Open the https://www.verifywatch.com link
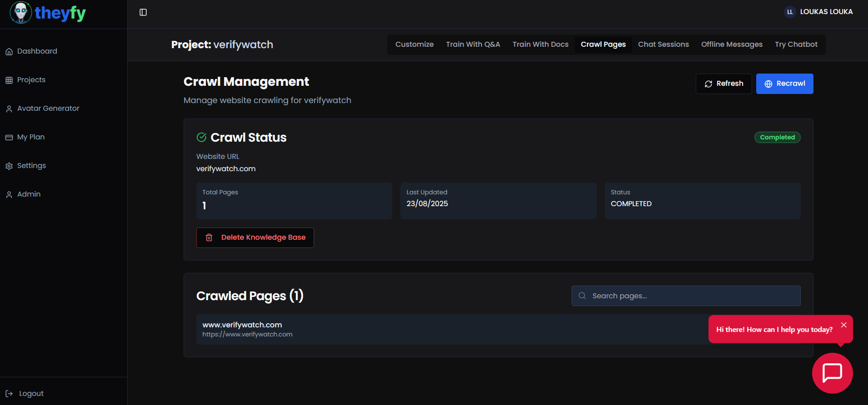 tap(247, 335)
